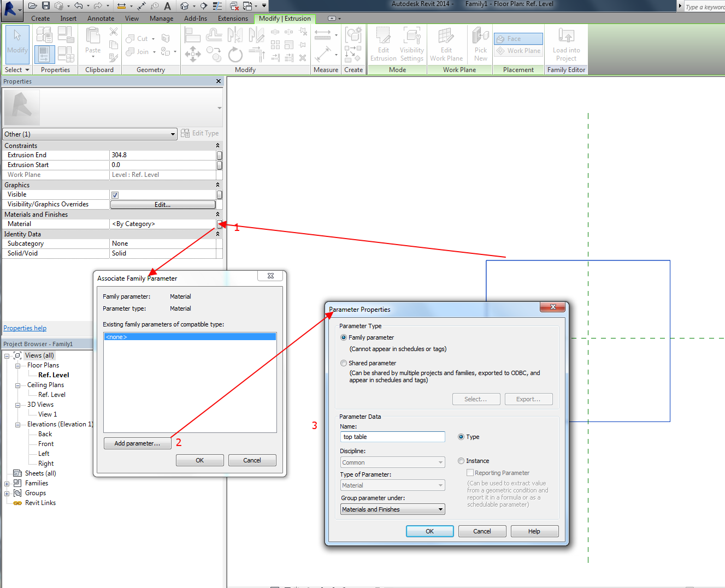Viewport: 725px width, 588px height.
Task: Toggle the Face placement option
Action: [518, 39]
